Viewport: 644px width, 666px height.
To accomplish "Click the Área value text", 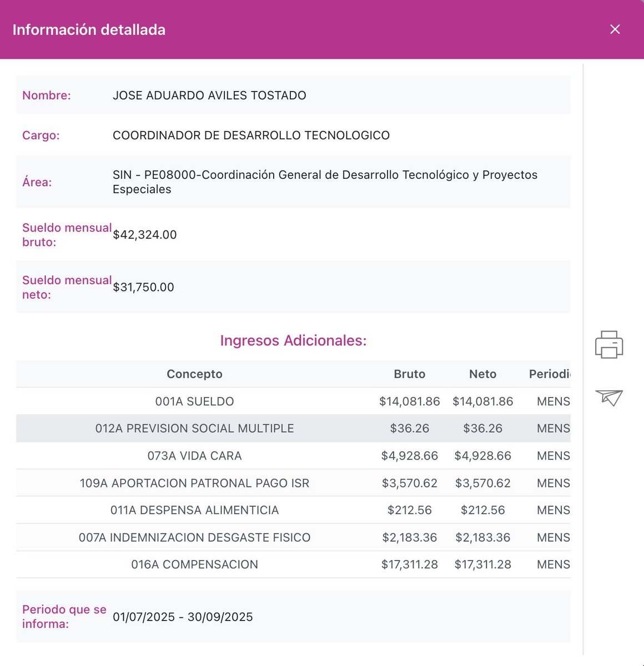I will point(325,182).
